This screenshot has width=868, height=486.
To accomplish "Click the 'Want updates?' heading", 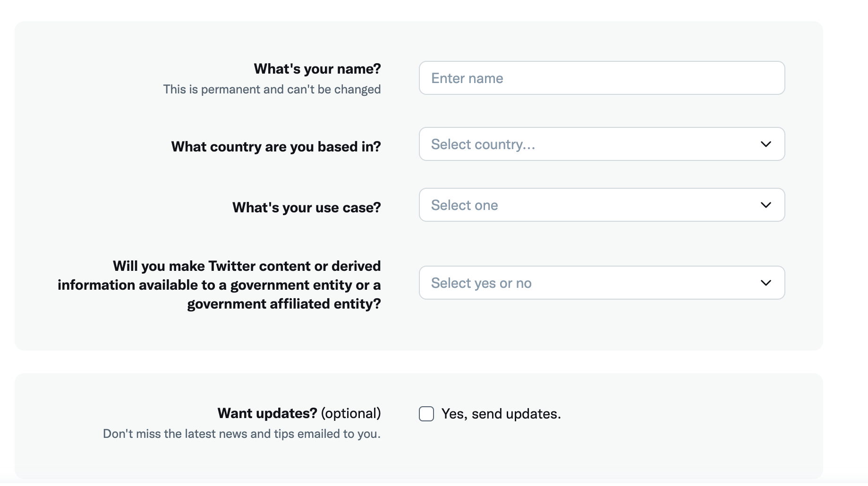I will [267, 413].
